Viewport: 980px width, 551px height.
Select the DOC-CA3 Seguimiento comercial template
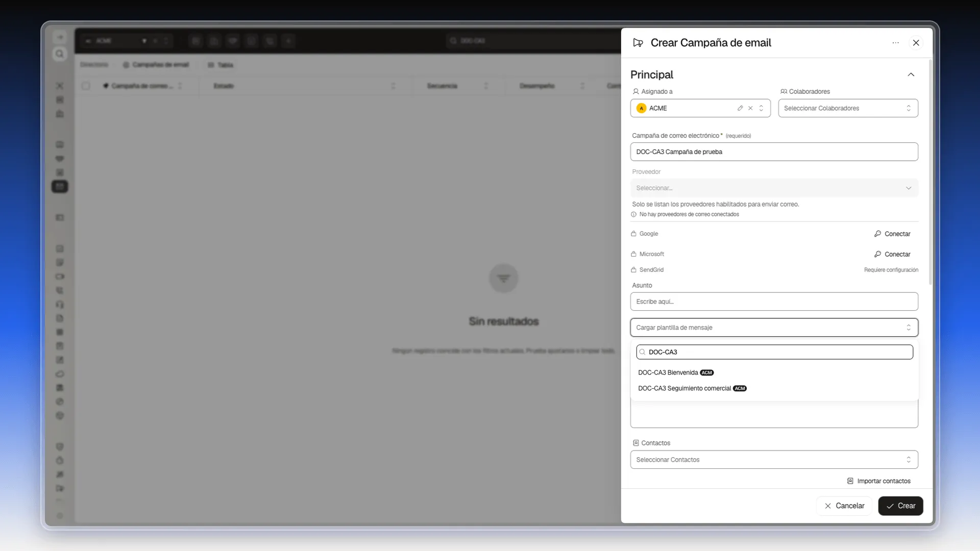pyautogui.click(x=774, y=389)
